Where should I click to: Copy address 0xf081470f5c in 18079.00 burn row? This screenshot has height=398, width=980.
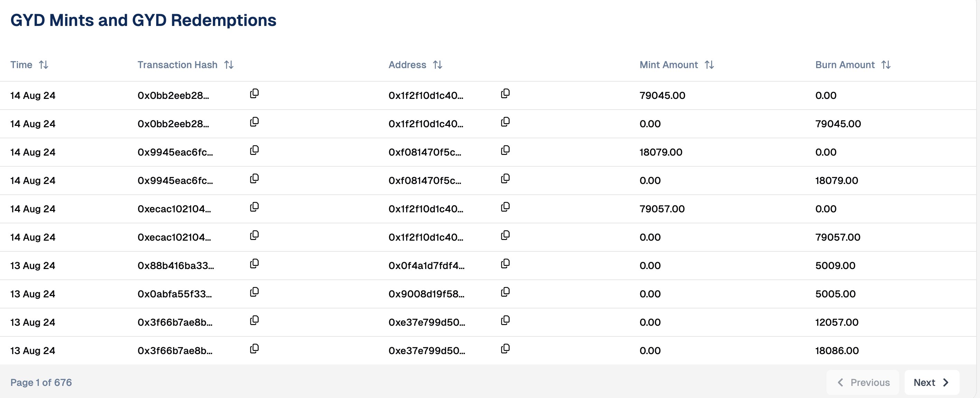(505, 179)
